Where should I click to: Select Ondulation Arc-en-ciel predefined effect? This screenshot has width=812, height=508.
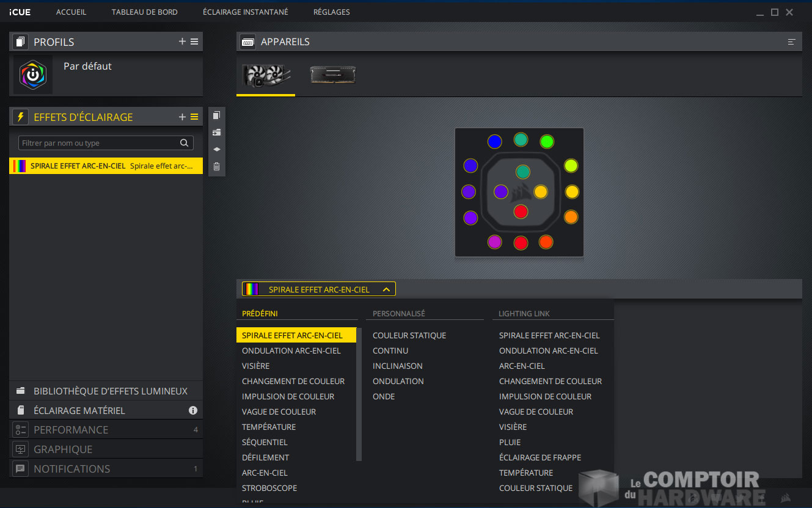291,350
